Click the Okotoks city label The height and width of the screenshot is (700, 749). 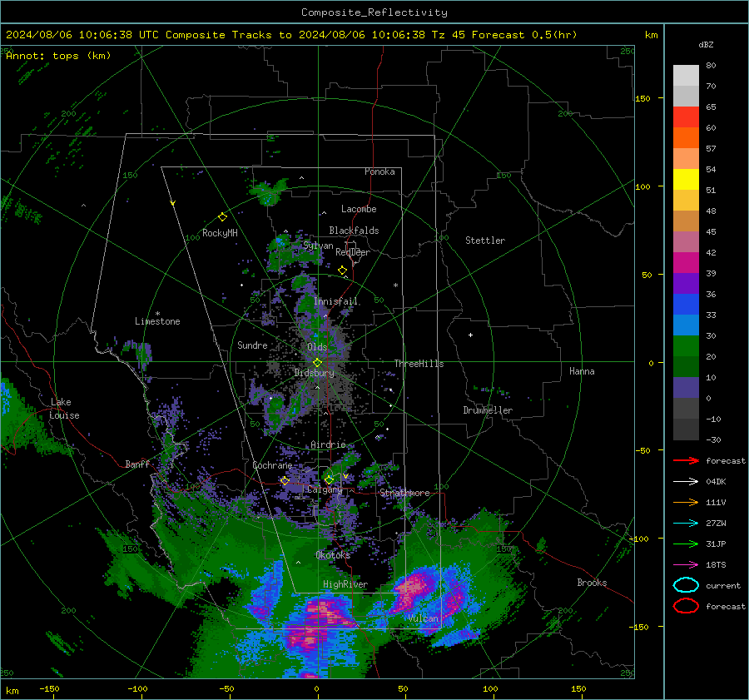click(x=333, y=554)
